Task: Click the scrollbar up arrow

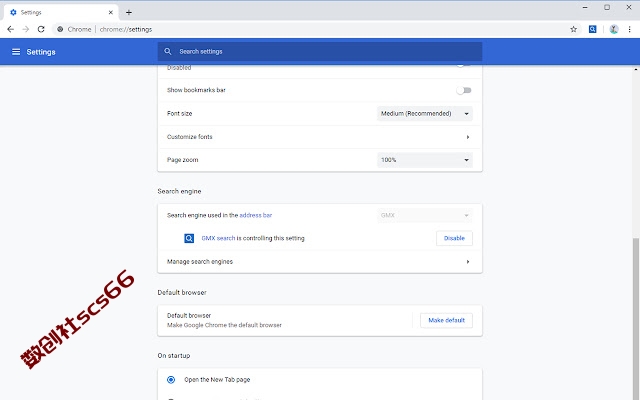Action: coord(636,69)
